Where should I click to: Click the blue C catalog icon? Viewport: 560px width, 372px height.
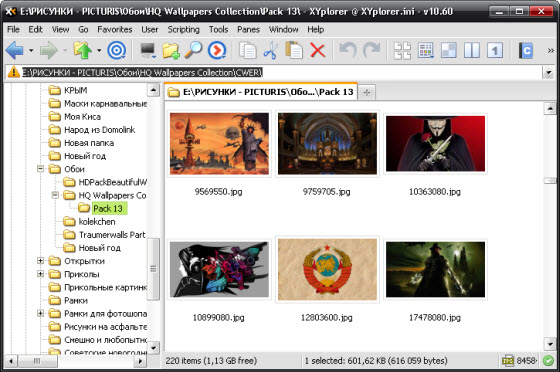coord(526,50)
